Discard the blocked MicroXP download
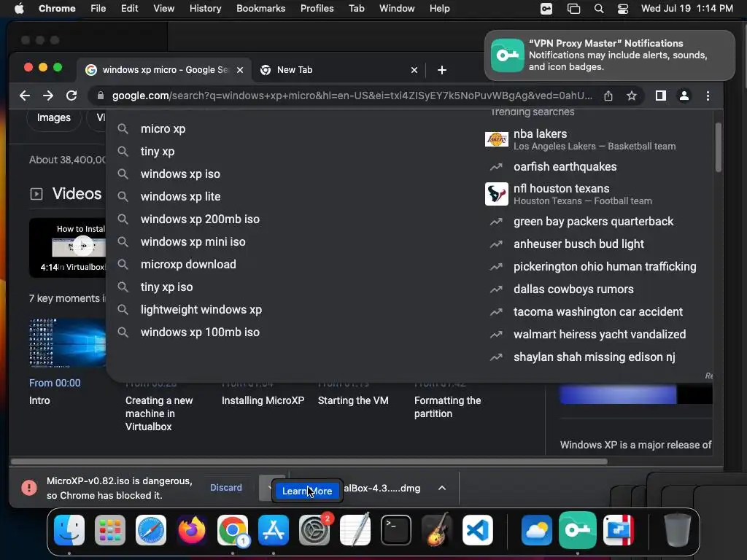Screen dimensions: 747x560 click(226, 488)
